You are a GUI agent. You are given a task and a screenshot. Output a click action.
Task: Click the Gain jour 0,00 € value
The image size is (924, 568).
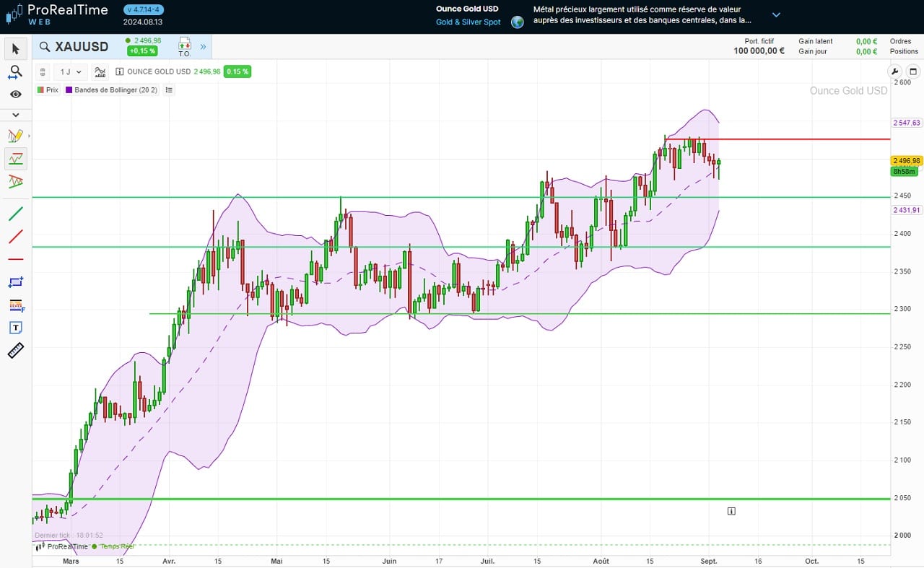point(866,51)
